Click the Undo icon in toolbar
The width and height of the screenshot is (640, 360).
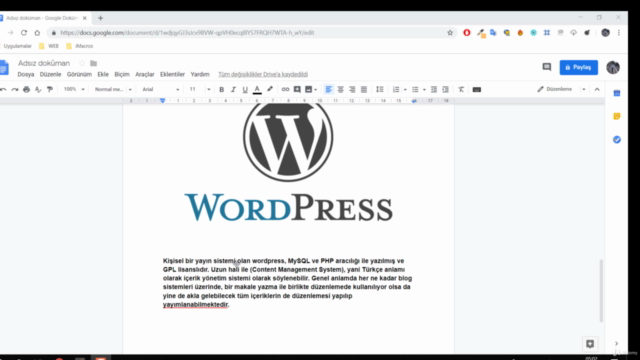[3, 89]
